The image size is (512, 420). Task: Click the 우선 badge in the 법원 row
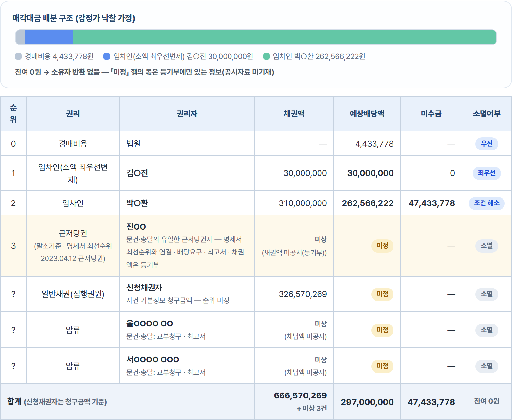(487, 144)
